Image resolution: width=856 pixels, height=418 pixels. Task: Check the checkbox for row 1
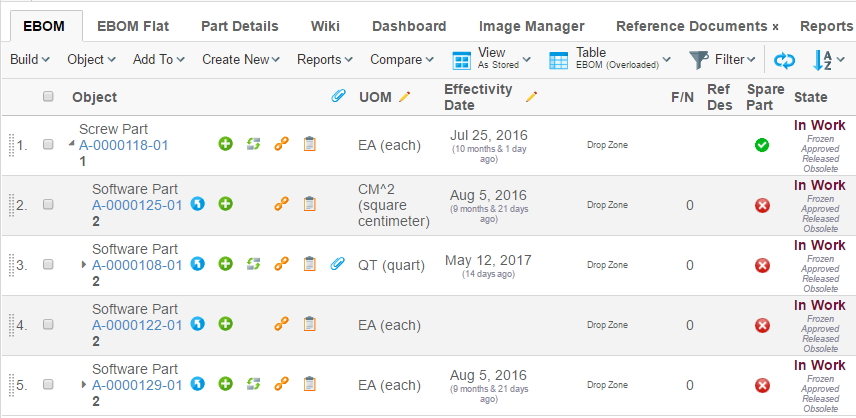tap(48, 145)
